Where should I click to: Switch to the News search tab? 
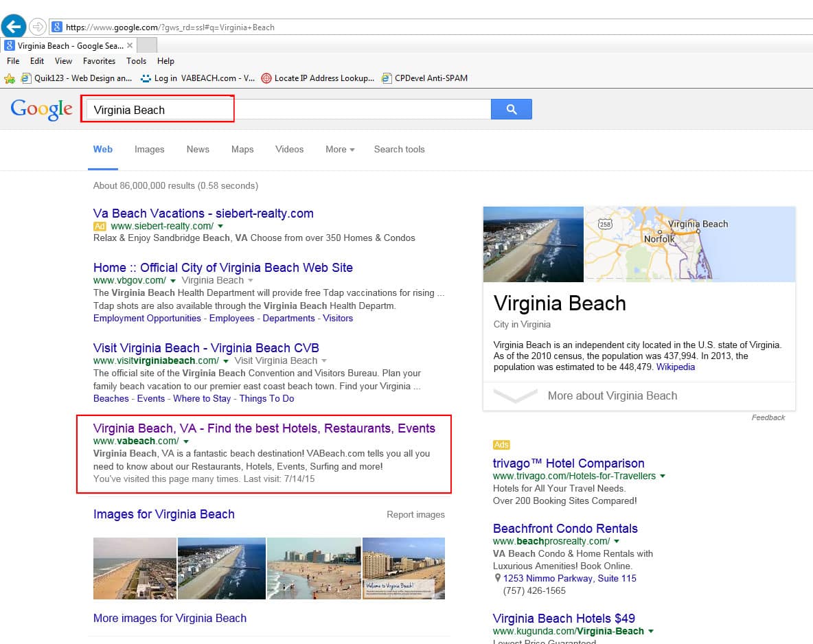(x=198, y=150)
